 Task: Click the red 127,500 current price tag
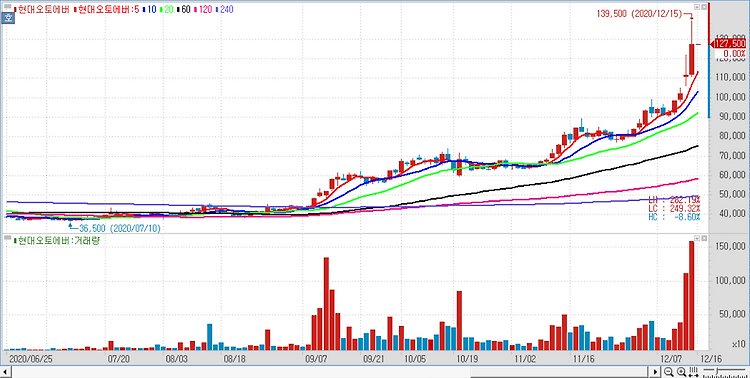coord(731,44)
